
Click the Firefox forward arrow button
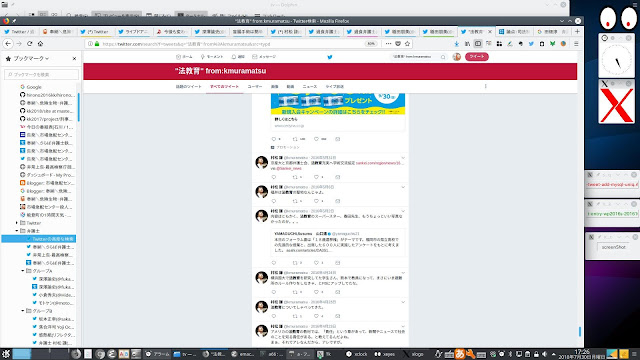point(19,43)
